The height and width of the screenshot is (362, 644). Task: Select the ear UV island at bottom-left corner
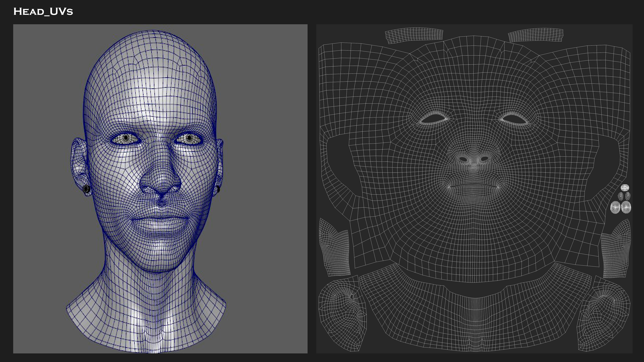coord(342,314)
